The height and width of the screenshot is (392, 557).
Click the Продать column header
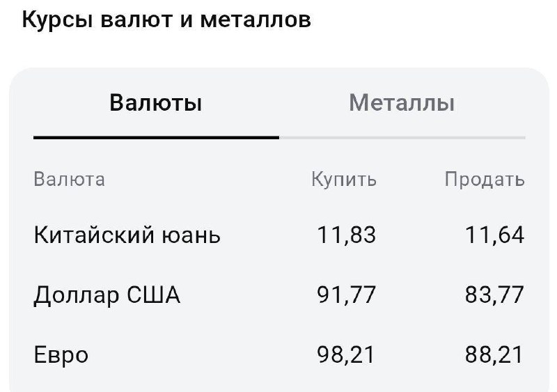pyautogui.click(x=485, y=180)
